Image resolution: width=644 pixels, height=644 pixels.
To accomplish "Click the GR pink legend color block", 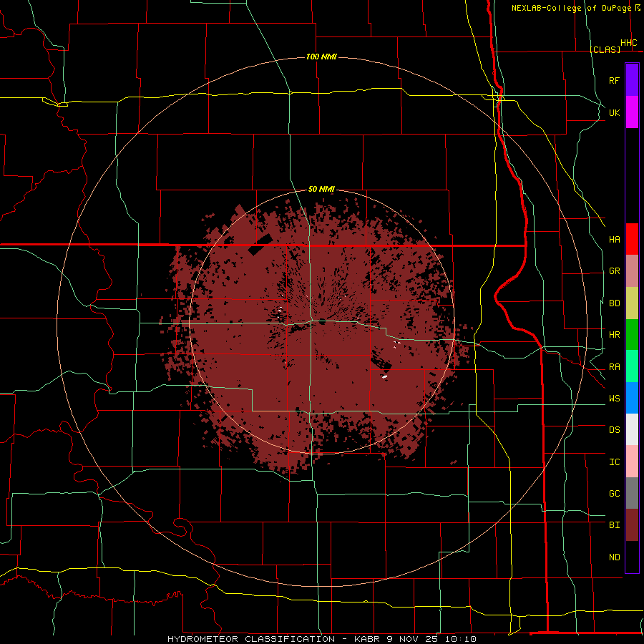I will 632,271.
